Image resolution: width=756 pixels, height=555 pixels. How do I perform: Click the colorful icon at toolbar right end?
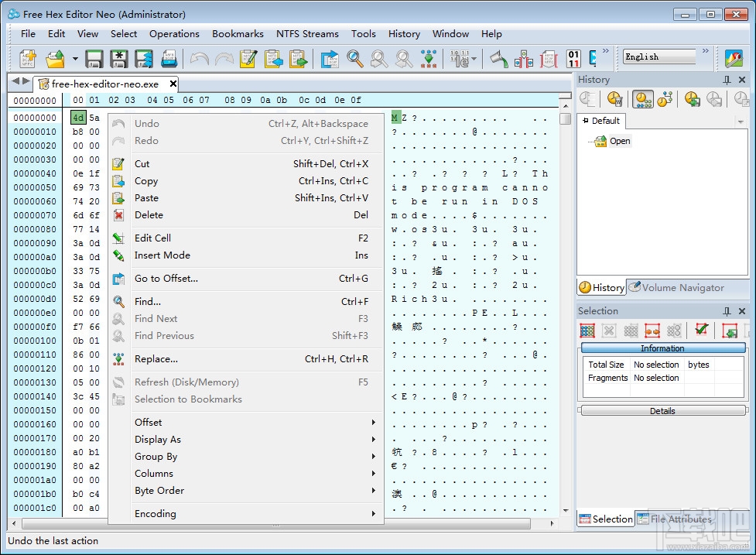point(734,59)
